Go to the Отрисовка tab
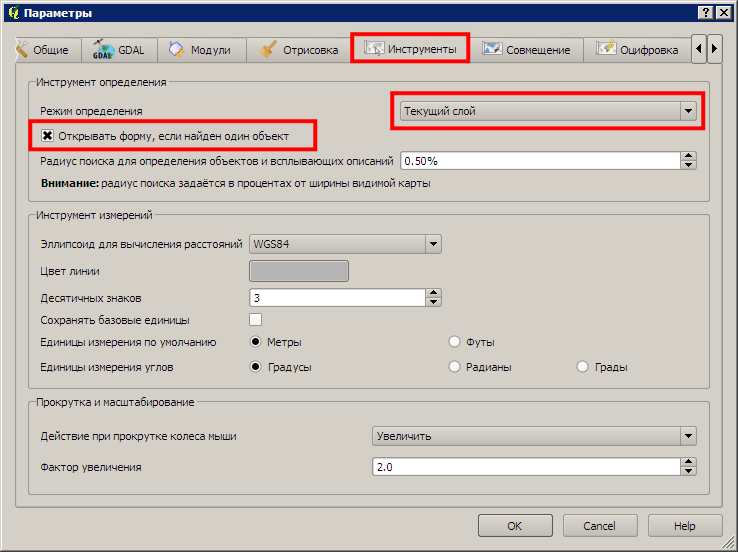This screenshot has width=738, height=552. tap(298, 50)
